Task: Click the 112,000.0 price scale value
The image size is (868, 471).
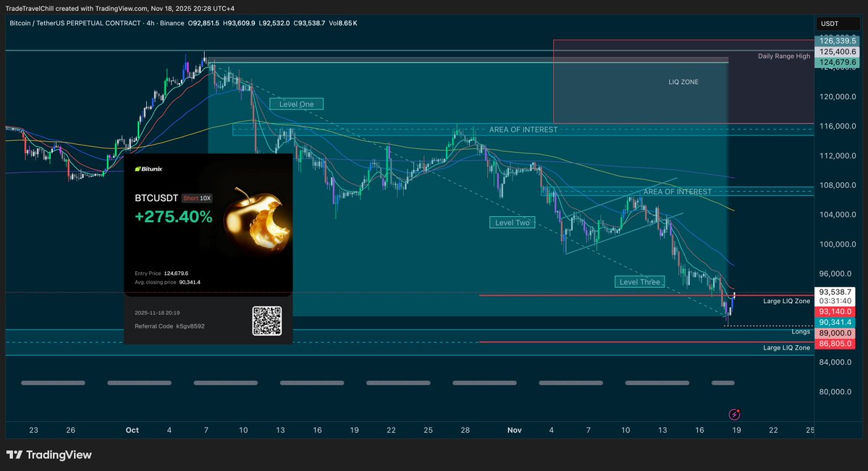Action: coord(838,156)
